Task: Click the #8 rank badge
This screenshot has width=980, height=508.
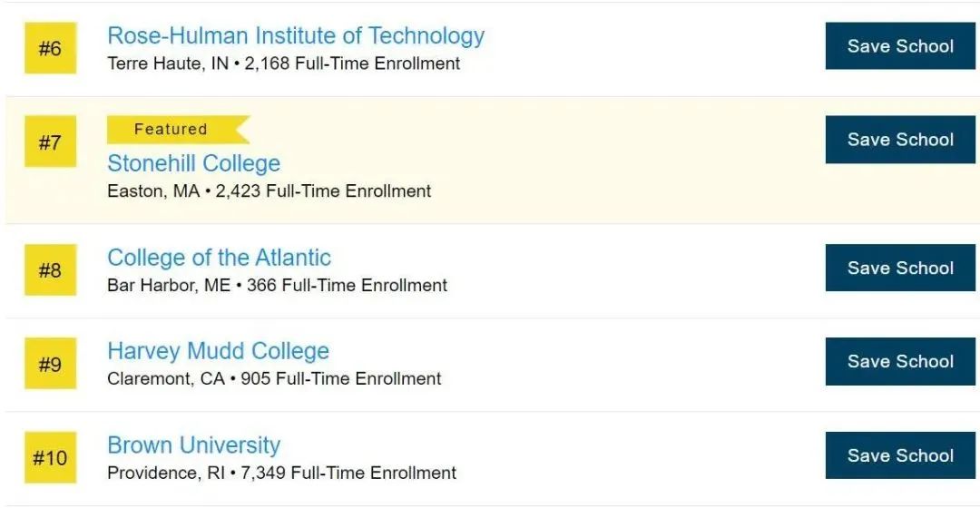Action: pyautogui.click(x=51, y=270)
